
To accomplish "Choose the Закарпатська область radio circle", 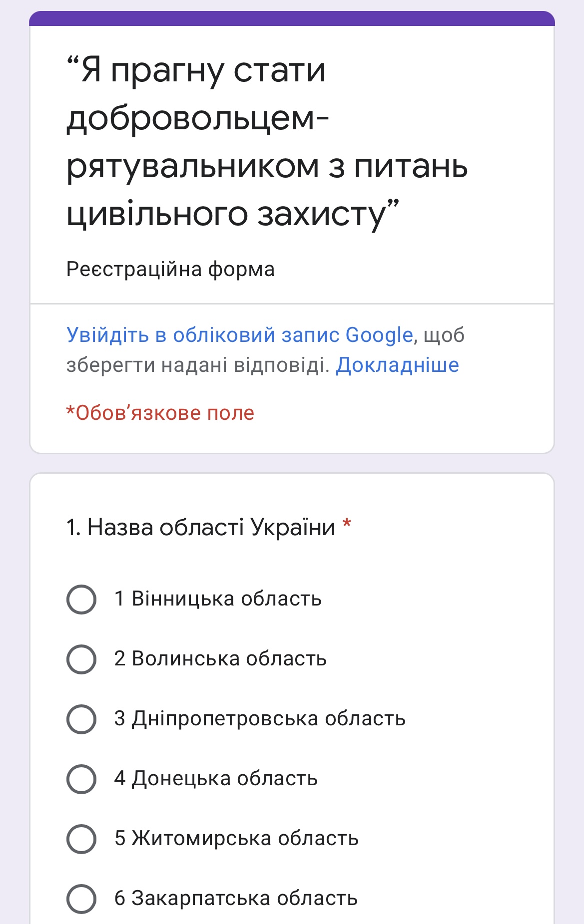I will (x=81, y=899).
